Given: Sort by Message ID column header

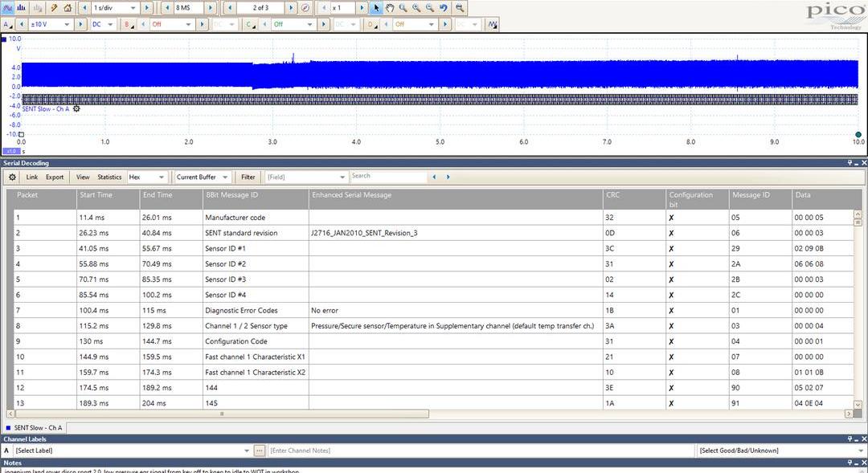Looking at the screenshot, I should click(760, 199).
